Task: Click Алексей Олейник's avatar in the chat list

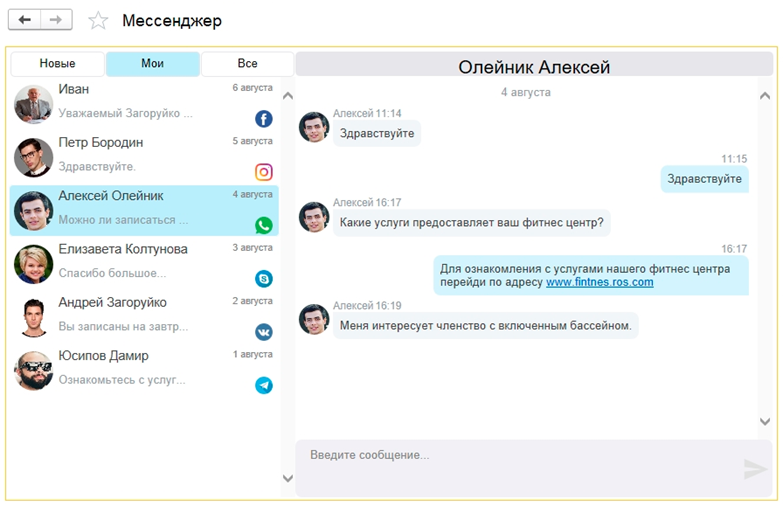Action: pos(33,211)
